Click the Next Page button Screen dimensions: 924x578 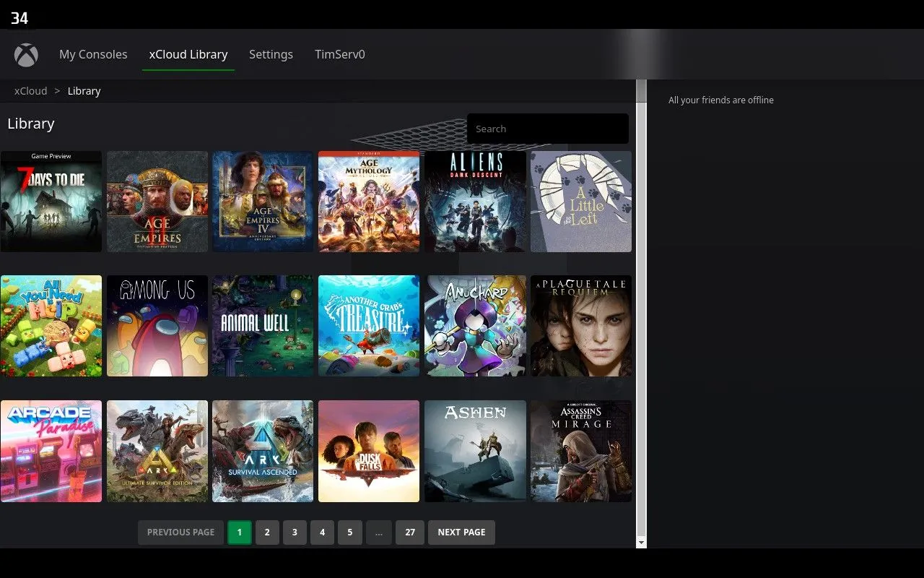(461, 532)
